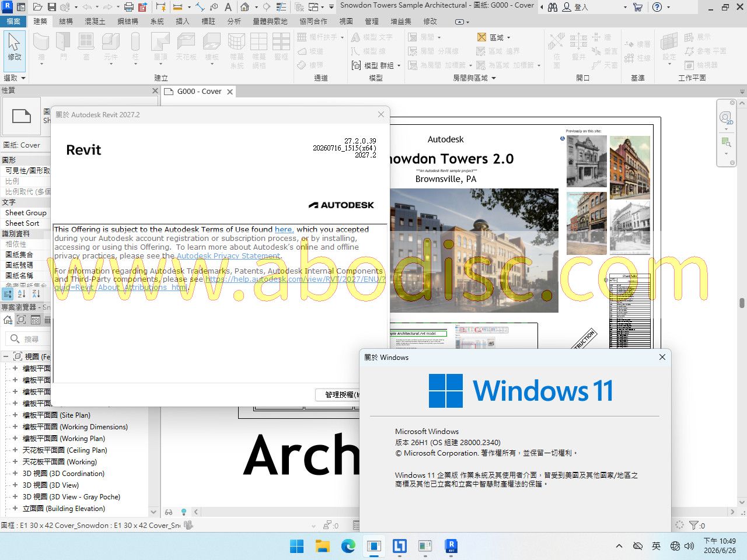Switch to the 分析 (Analyze) ribbon tab

(234, 21)
